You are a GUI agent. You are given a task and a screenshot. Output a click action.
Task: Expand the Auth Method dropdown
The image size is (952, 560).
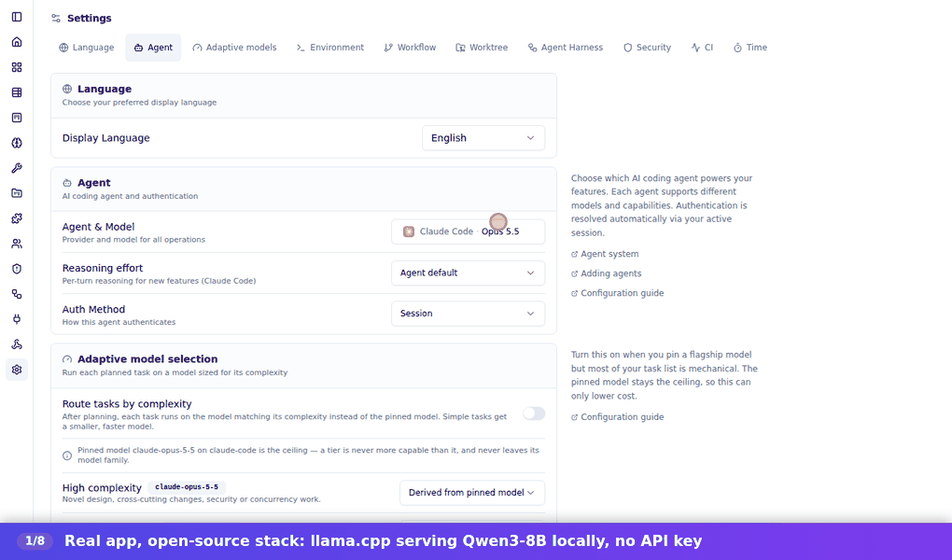[x=469, y=314]
